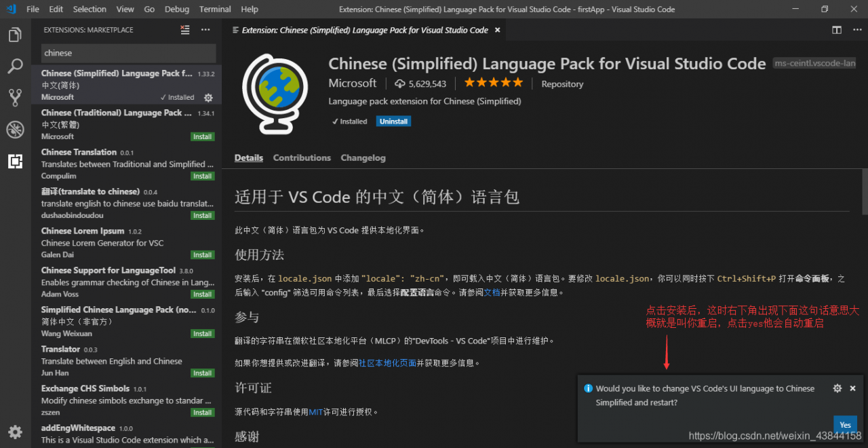
Task: Install Chinese Lorem Ipsum extension
Action: pyautogui.click(x=203, y=255)
